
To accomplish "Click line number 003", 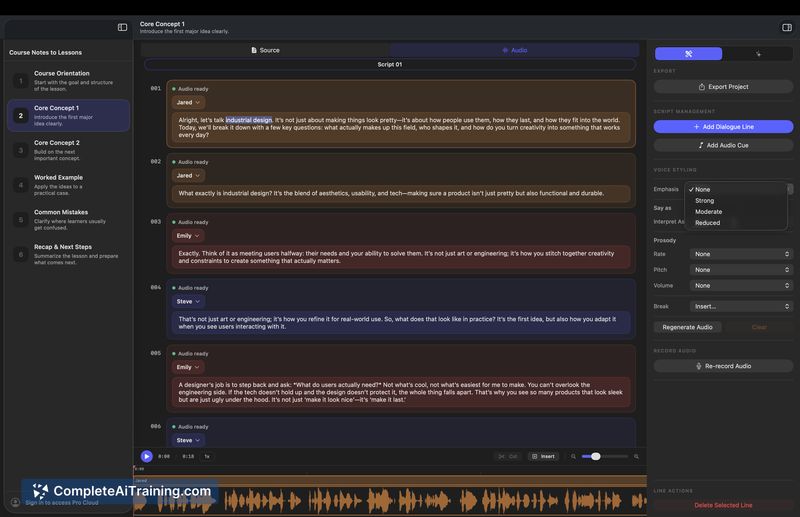I will (156, 221).
